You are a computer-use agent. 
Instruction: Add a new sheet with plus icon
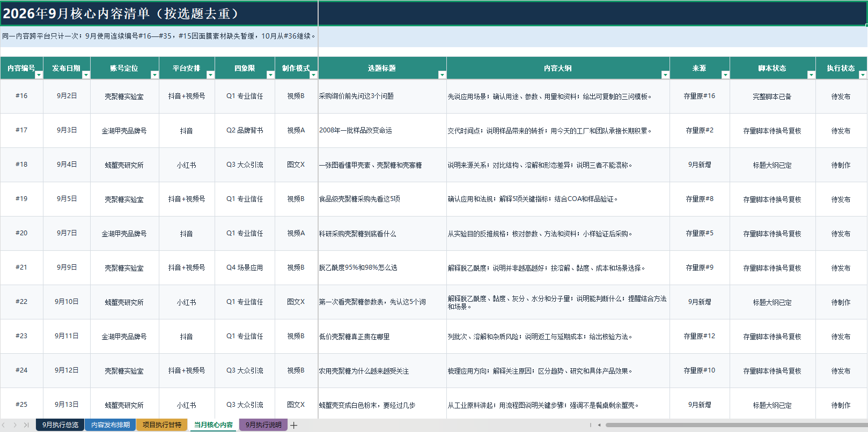(x=294, y=425)
